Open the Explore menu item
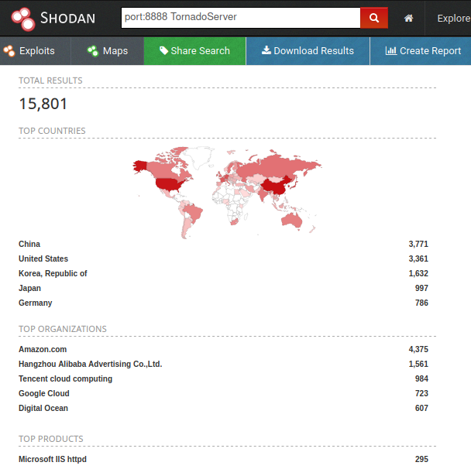Image resolution: width=471 pixels, height=476 pixels. click(x=453, y=19)
